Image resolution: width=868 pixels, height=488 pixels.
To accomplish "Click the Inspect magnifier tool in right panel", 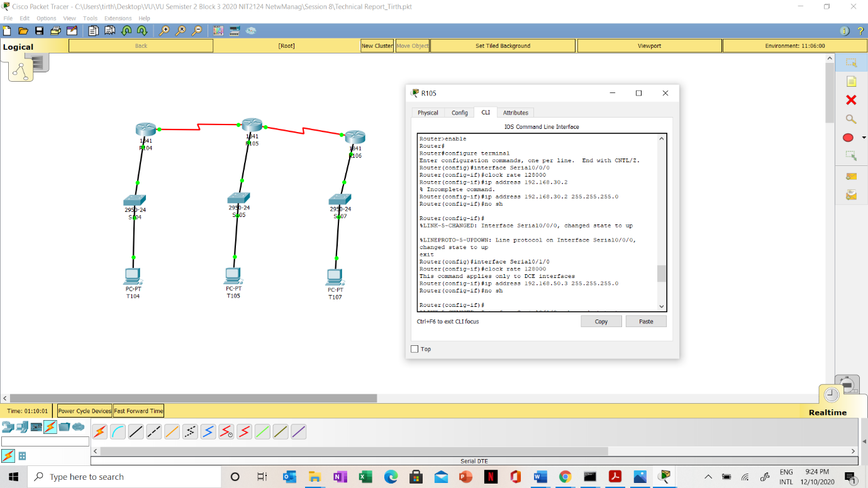I will pyautogui.click(x=851, y=119).
